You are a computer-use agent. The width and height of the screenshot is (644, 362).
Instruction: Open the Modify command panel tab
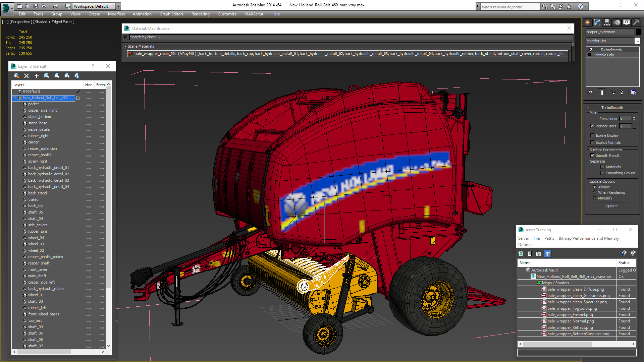point(597,22)
